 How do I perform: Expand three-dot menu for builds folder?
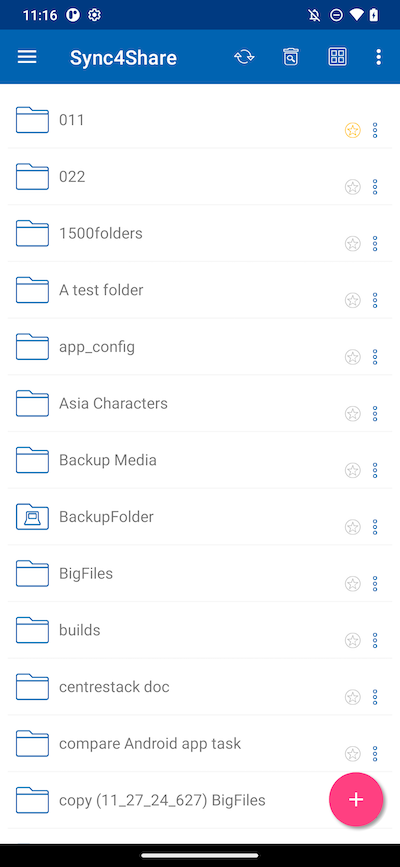pos(375,640)
